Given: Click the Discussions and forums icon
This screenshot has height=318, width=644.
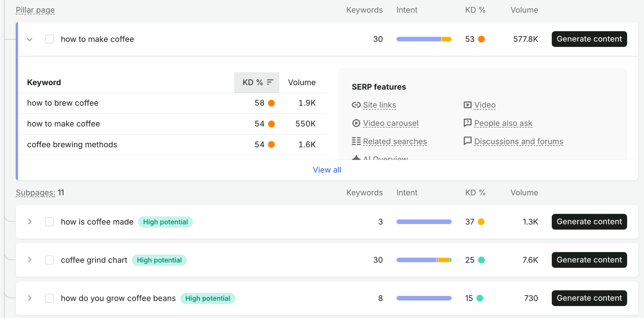Looking at the screenshot, I should pos(468,141).
